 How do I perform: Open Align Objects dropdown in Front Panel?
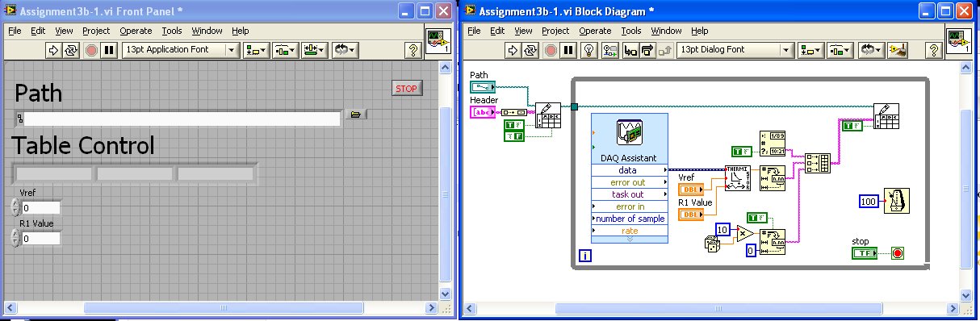[x=257, y=50]
